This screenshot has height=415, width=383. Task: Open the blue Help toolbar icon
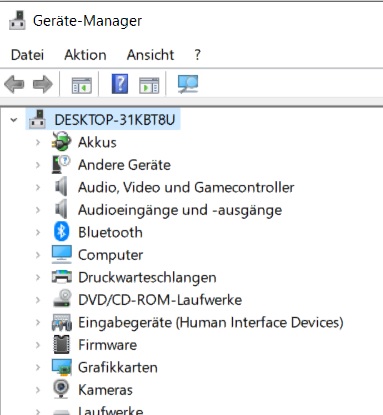click(120, 84)
